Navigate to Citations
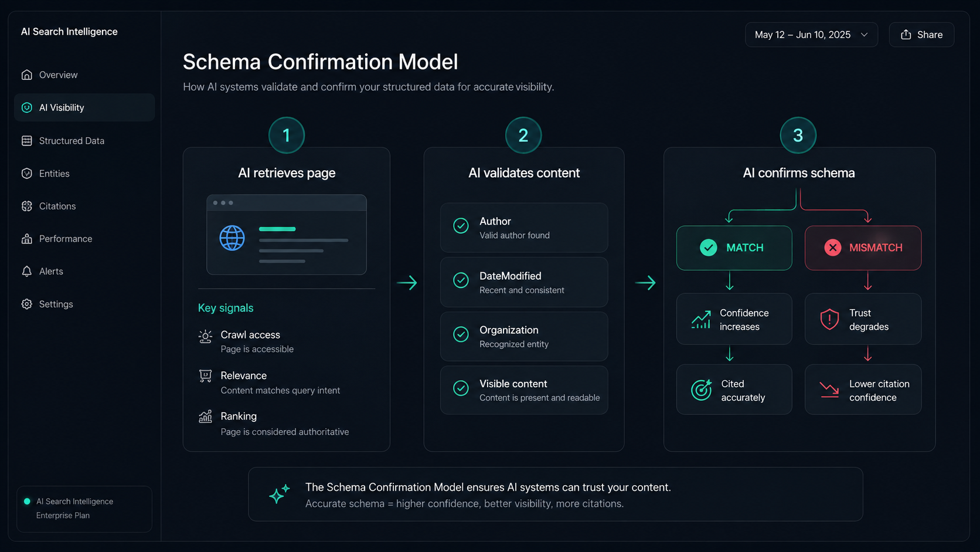The width and height of the screenshot is (980, 552). tap(84, 206)
